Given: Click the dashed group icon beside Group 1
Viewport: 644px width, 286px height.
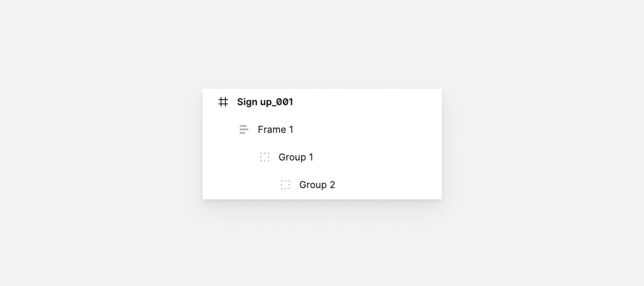Looking at the screenshot, I should (264, 157).
